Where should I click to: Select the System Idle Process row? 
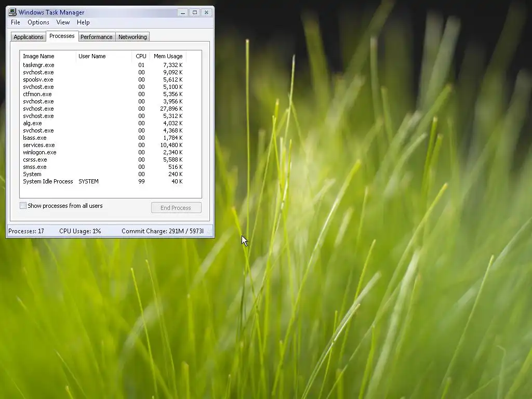103,181
